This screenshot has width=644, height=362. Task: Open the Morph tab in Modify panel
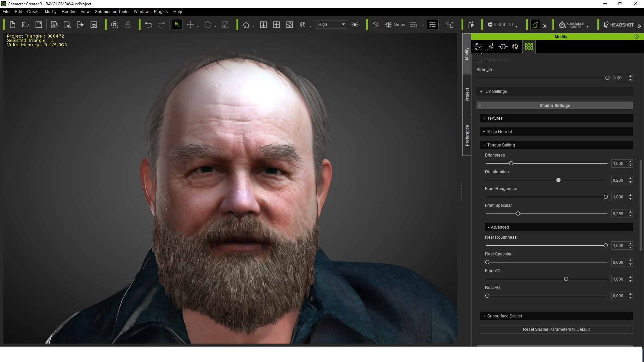pos(503,47)
